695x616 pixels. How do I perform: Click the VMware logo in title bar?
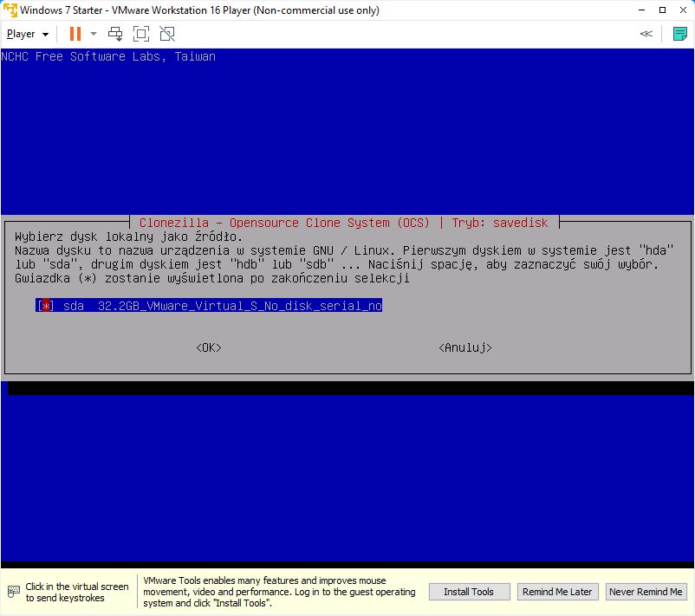click(10, 10)
